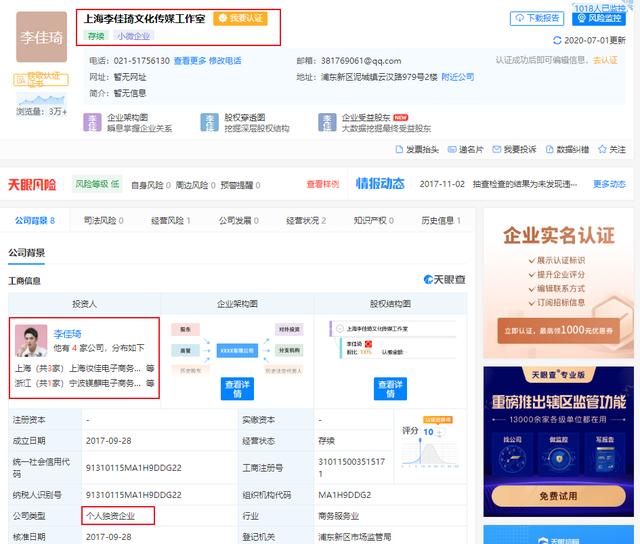Screen dimensions: 640x544
Task: Click the 李佳琦 investor photo
Action: (31, 341)
